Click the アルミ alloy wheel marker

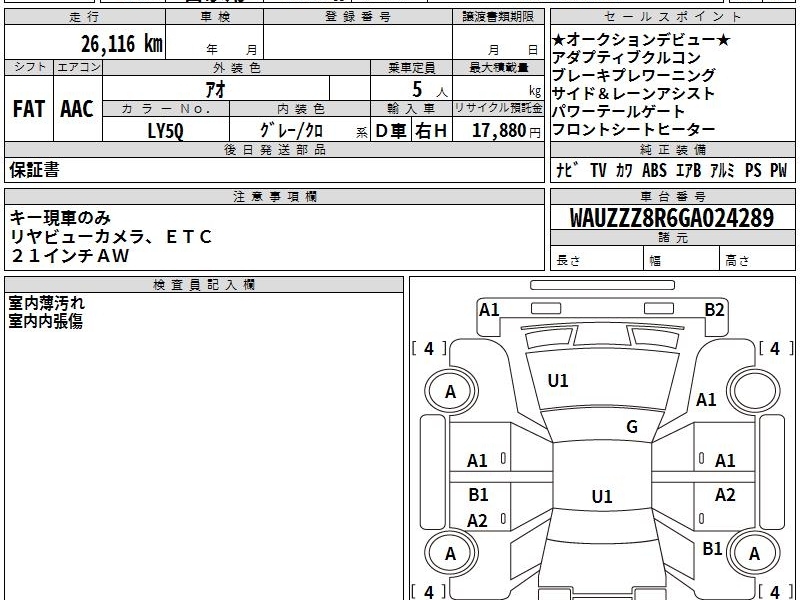722,170
